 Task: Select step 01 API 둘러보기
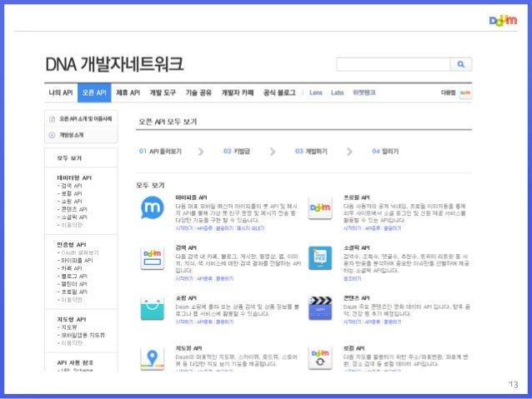click(160, 152)
